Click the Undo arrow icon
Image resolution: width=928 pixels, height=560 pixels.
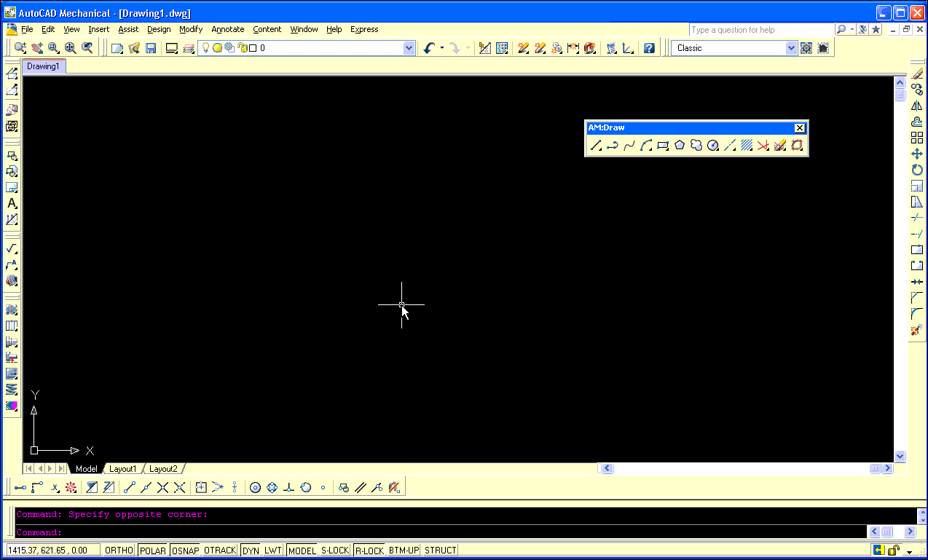pos(429,48)
